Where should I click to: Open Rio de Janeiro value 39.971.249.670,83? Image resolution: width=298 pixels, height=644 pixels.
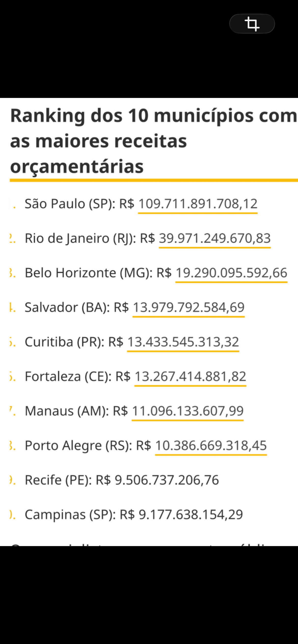[x=214, y=239]
